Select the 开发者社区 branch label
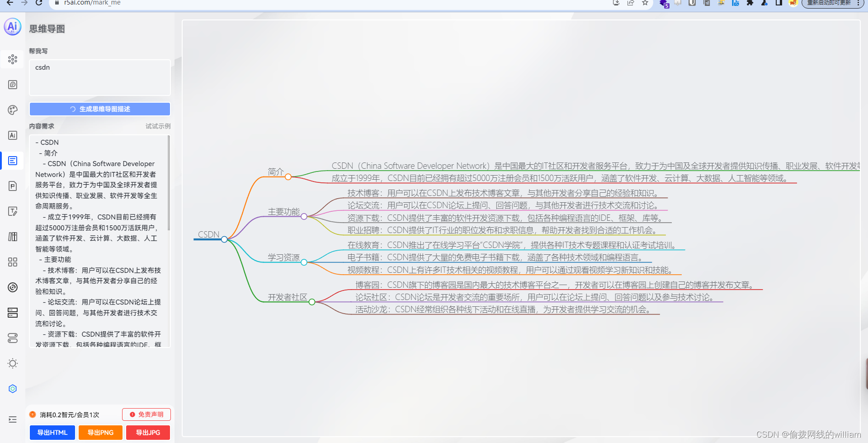This screenshot has width=868, height=443. point(288,297)
